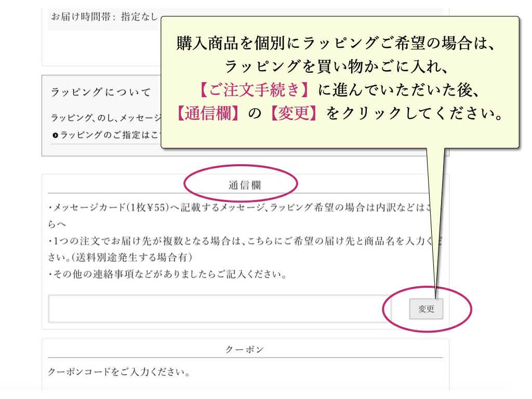Click the 変更 button in 通信欄

[426, 309]
